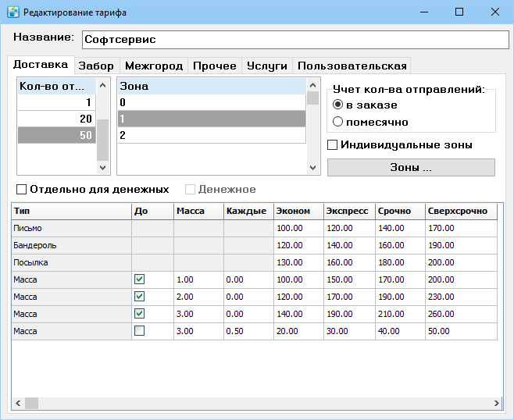Viewport: 514px width, 420px height.
Task: Select the Письмо row type cell
Action: click(71, 228)
